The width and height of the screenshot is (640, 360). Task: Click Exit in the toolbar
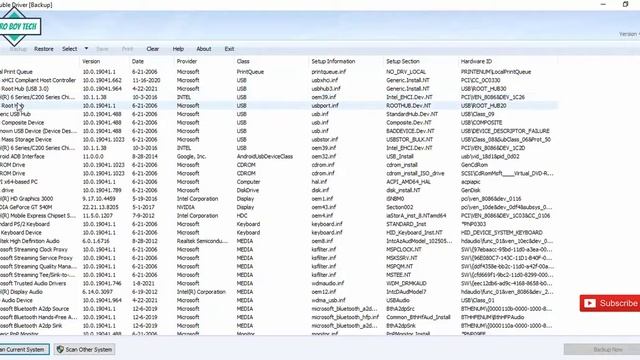[x=229, y=49]
